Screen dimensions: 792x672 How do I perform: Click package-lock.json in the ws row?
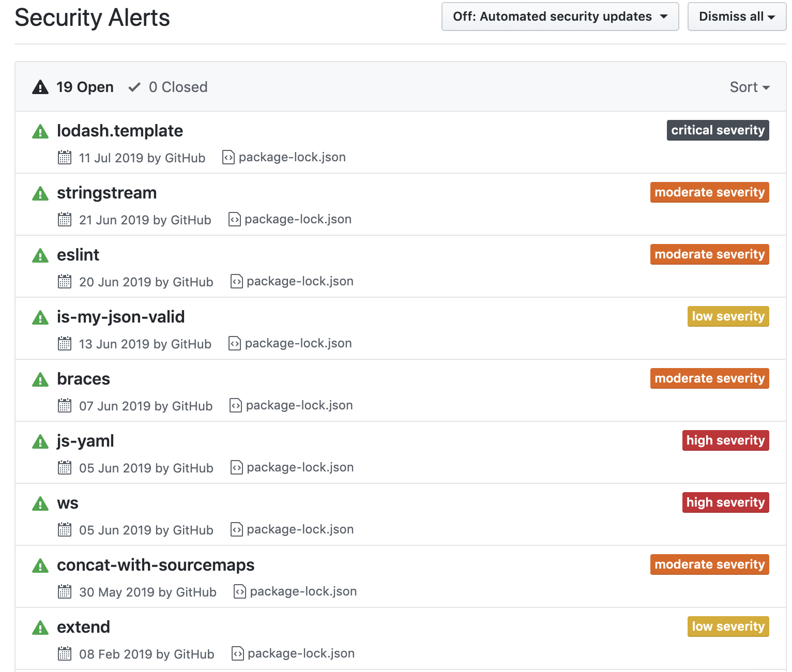pyautogui.click(x=300, y=529)
